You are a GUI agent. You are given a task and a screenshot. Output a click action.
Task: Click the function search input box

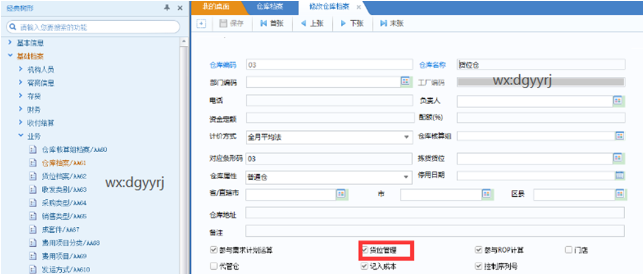point(94,28)
